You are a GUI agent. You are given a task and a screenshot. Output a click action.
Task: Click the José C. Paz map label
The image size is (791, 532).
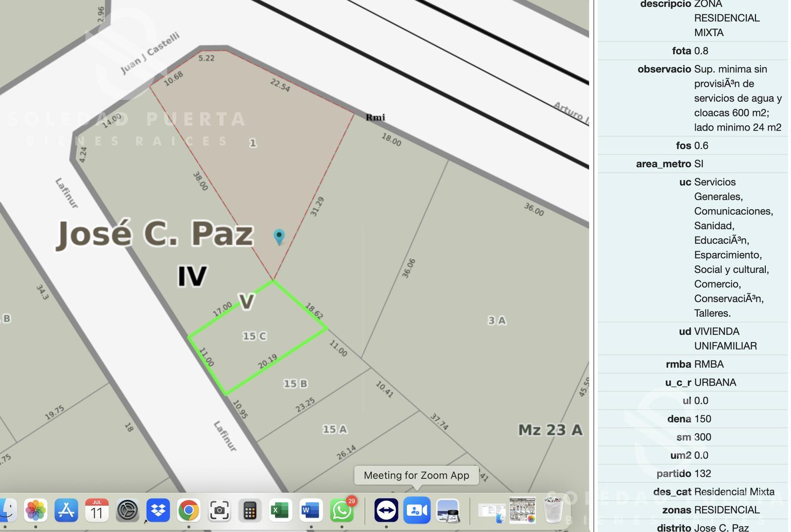tap(155, 233)
